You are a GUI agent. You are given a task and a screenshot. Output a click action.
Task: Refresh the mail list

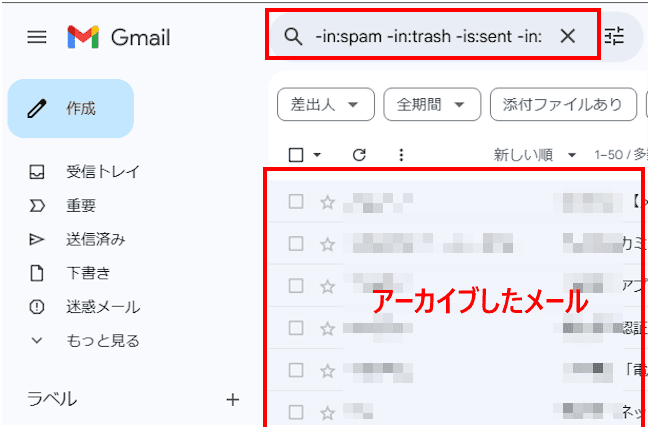tap(359, 155)
